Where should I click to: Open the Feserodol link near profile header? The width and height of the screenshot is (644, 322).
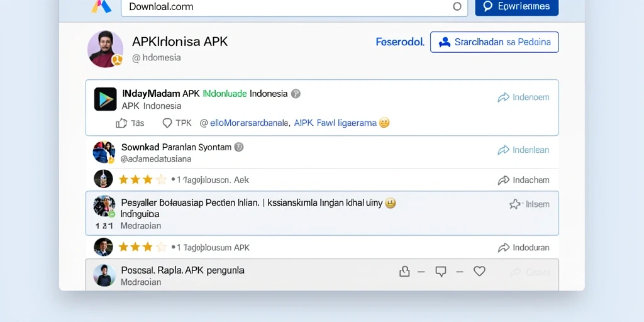[x=400, y=42]
